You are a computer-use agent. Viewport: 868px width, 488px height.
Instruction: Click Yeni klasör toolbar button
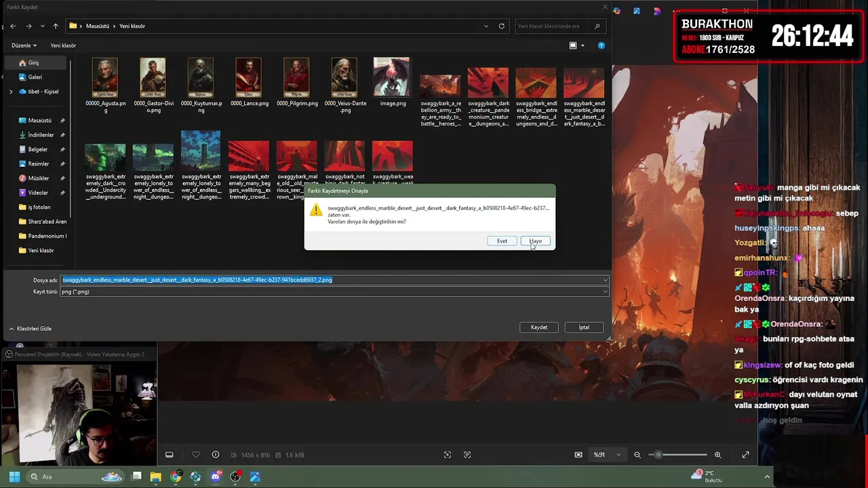pos(63,45)
